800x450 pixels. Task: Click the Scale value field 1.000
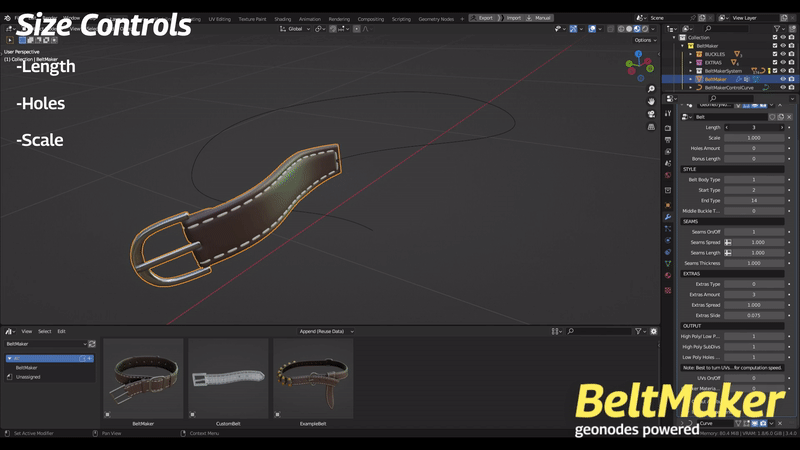[754, 138]
